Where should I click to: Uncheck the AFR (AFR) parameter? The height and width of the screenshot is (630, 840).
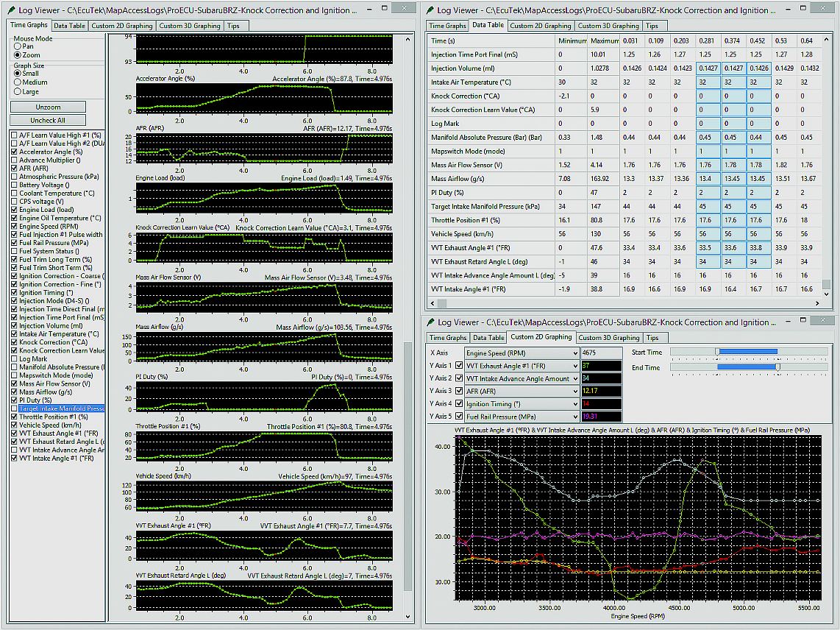click(14, 169)
